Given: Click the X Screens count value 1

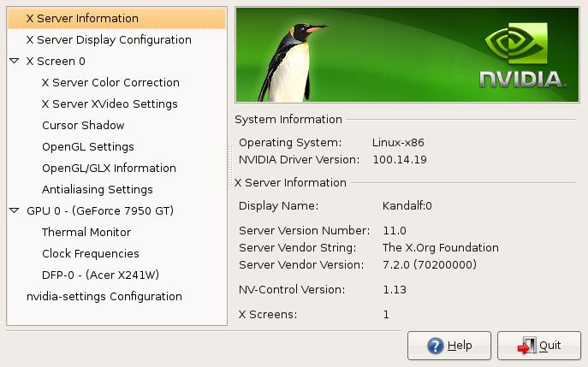Looking at the screenshot, I should point(386,314).
